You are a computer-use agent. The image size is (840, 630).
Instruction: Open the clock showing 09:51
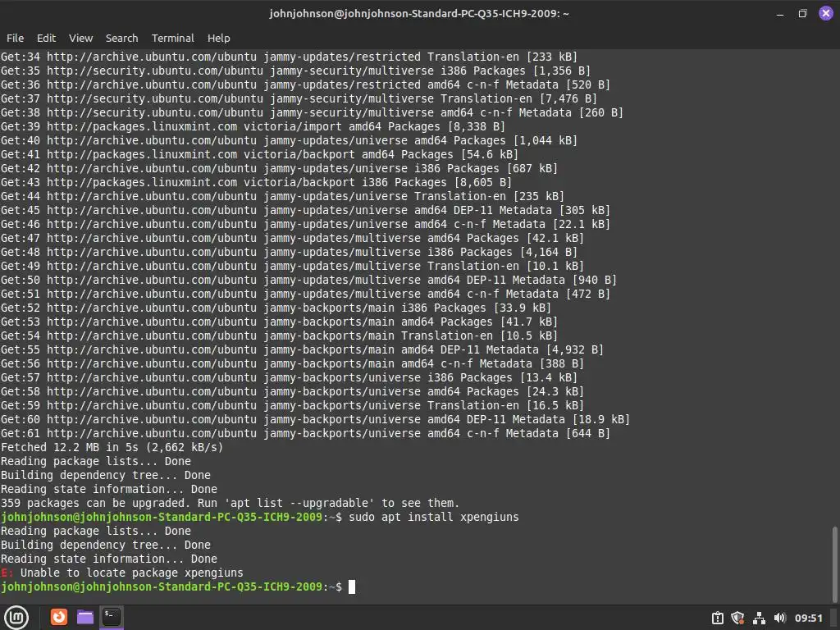808,618
